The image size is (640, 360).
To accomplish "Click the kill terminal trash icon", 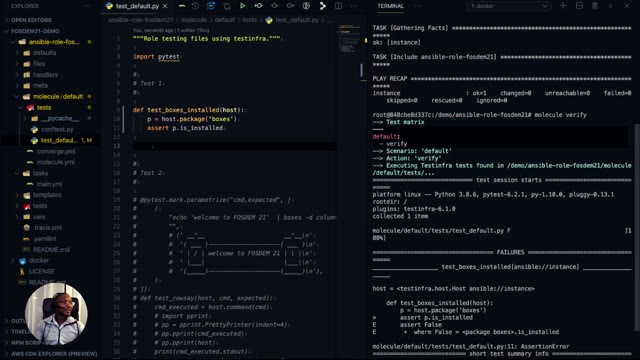I will [595, 6].
